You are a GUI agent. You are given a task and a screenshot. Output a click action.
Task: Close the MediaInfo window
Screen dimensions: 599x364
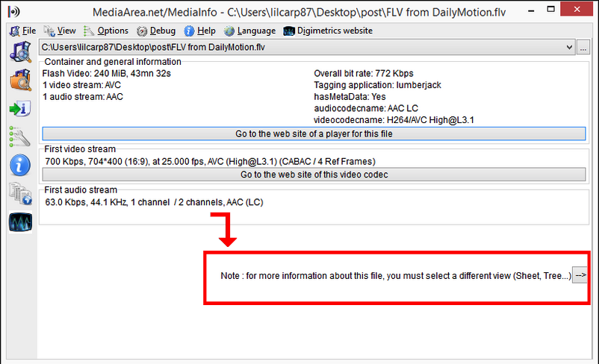(x=577, y=9)
